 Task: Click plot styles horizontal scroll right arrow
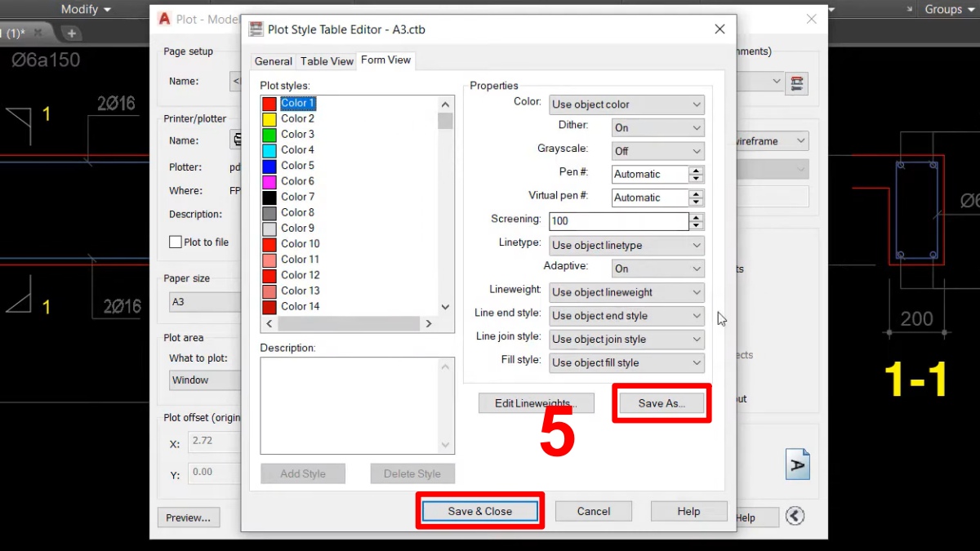(429, 324)
